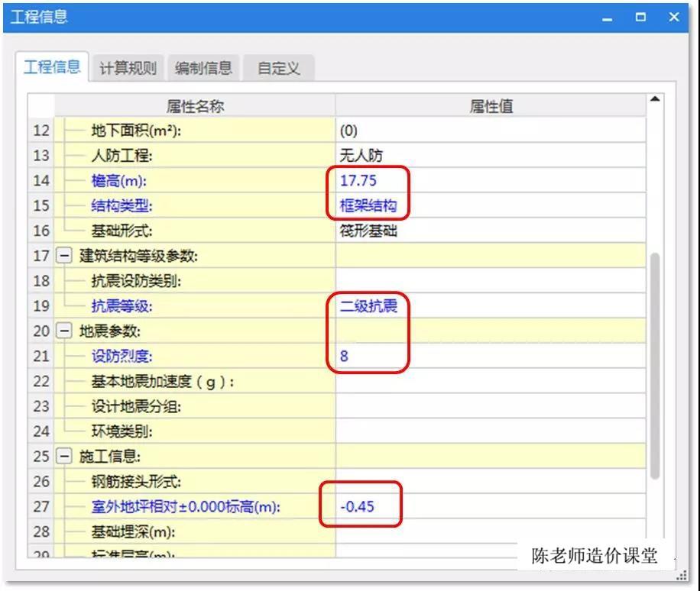Select the 檐高(m) property name
The image size is (700, 591).
(118, 181)
